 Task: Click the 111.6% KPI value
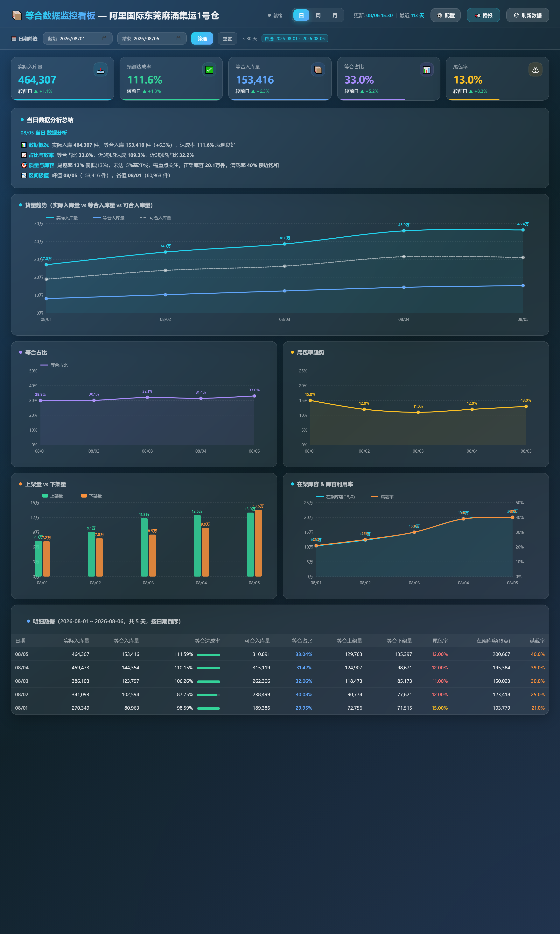[145, 80]
